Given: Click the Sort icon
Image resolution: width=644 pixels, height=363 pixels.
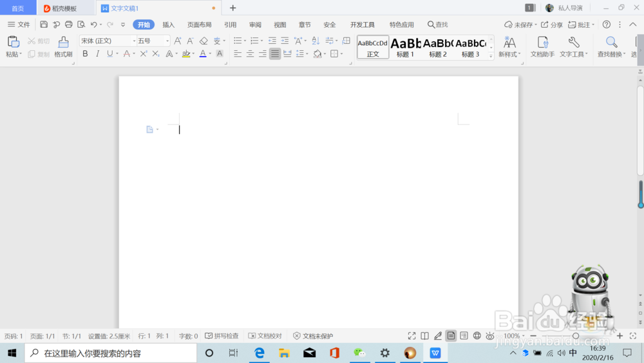Looking at the screenshot, I should 316,41.
